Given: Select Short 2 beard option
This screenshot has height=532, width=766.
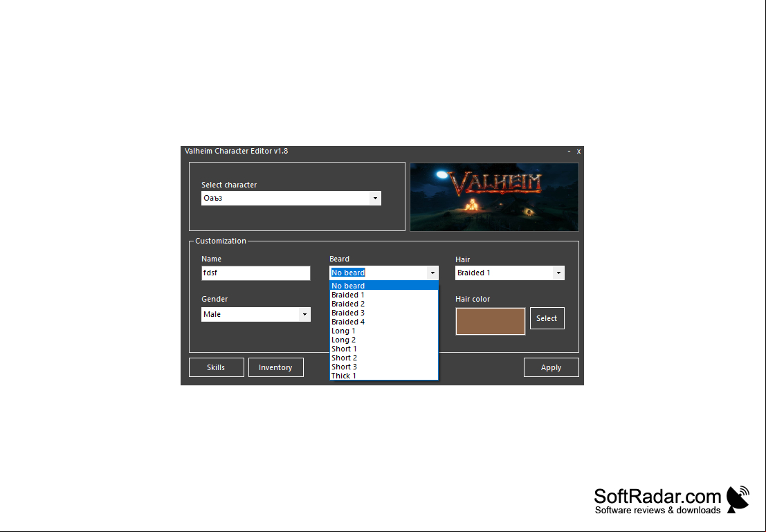Looking at the screenshot, I should pos(384,358).
